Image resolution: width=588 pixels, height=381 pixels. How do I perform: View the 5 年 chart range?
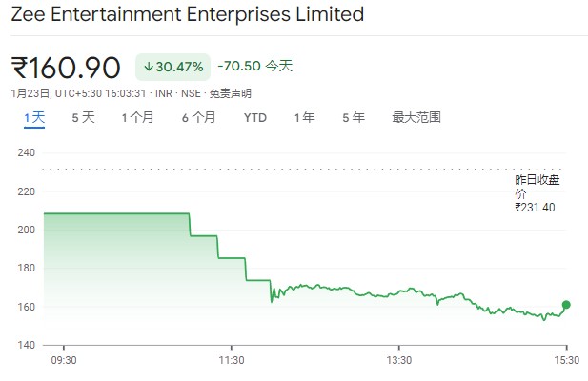(354, 118)
